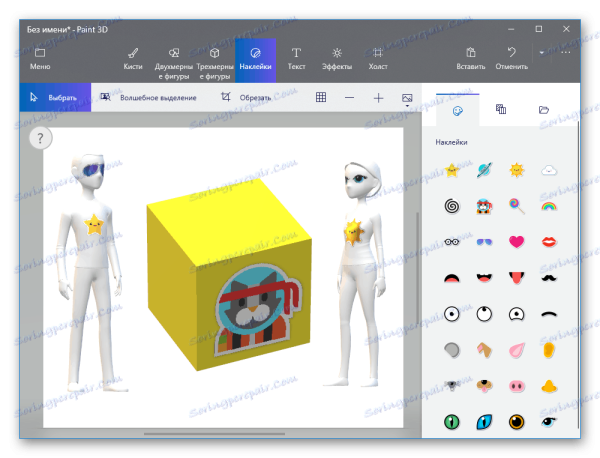Viewport: 600px width, 458px height.
Task: Click the Отменить undo button
Action: [x=512, y=59]
